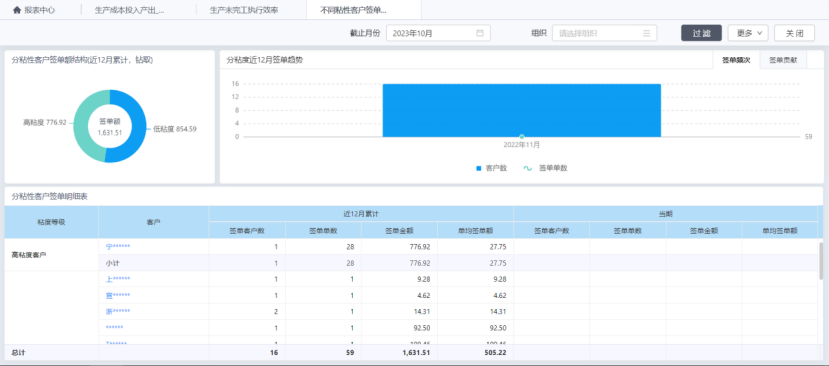Viewport: 829px width, 366px height.
Task: Click the 过滤 button
Action: [x=701, y=33]
